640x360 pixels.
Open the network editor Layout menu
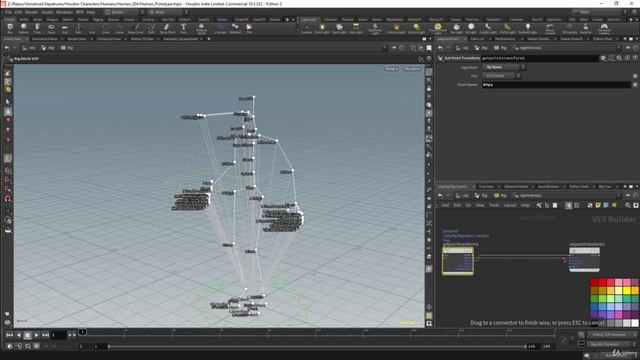[x=509, y=205]
